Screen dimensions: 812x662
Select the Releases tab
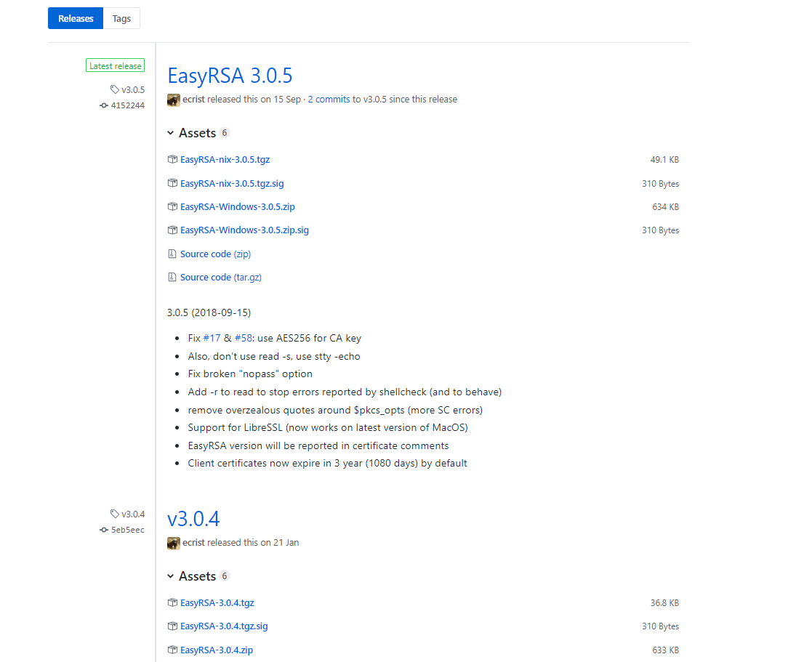pos(75,18)
